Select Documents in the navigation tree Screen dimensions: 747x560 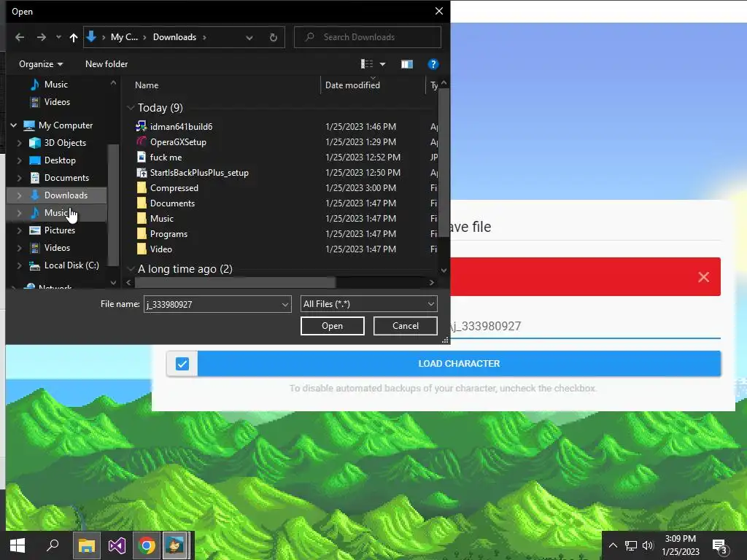[x=66, y=178]
